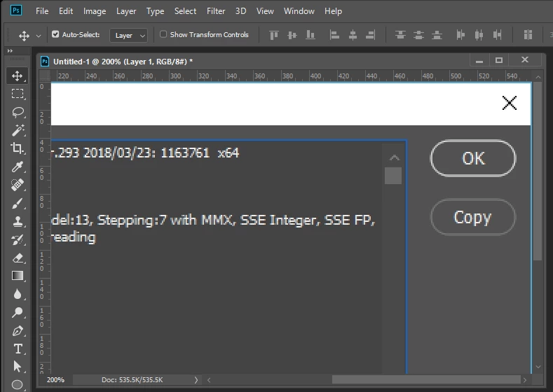Viewport: 553px width, 392px height.
Task: Select the Crop tool
Action: tap(18, 148)
